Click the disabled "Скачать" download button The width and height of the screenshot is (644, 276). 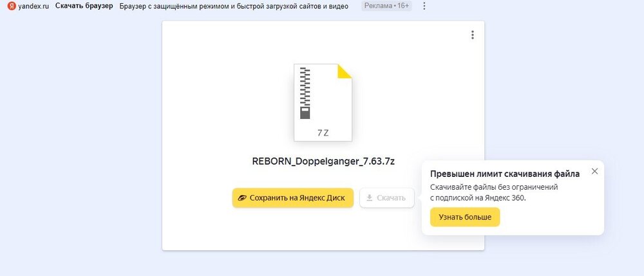click(386, 198)
